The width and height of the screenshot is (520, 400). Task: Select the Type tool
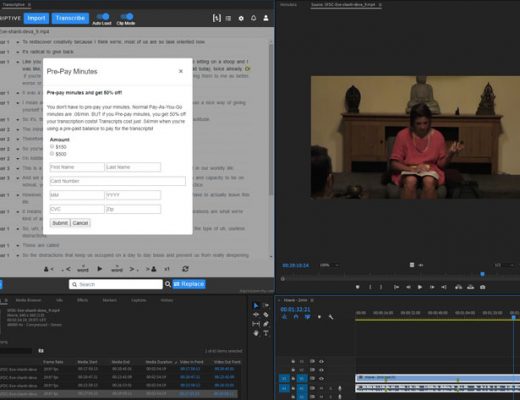point(266,333)
